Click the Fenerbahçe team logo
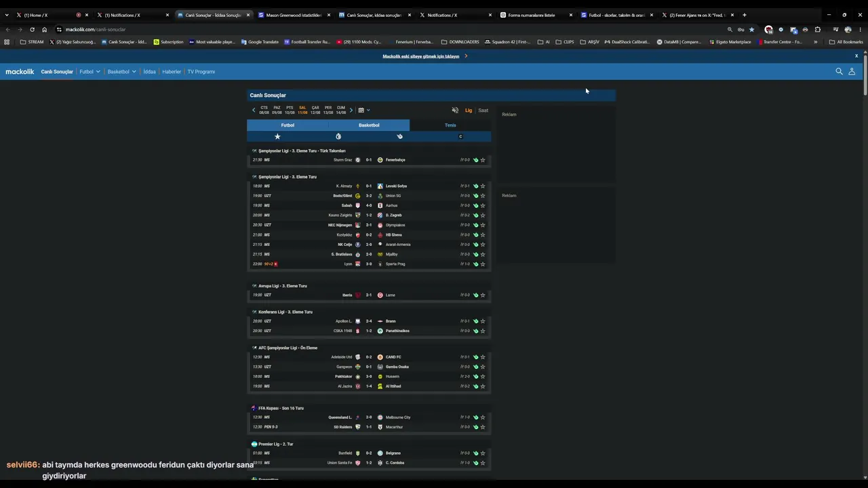This screenshot has width=868, height=488. (x=380, y=160)
